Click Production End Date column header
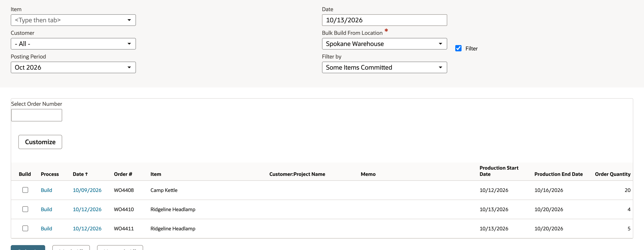The image size is (644, 250). 559,174
